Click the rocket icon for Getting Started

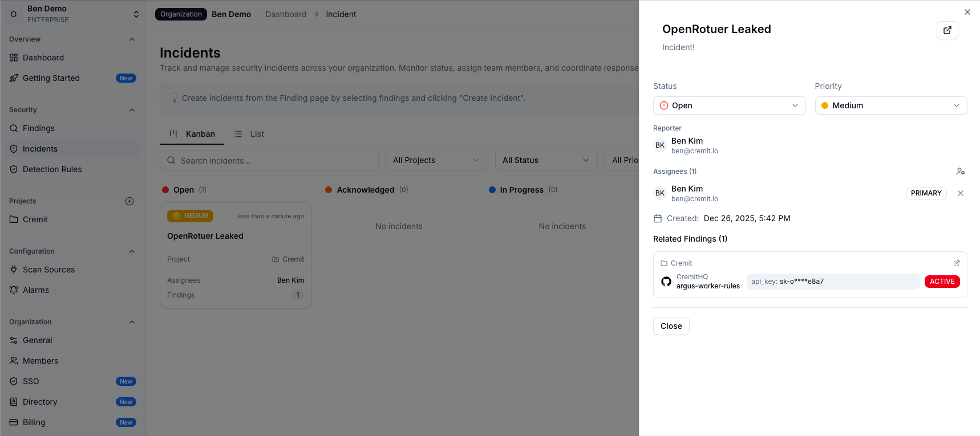[14, 78]
